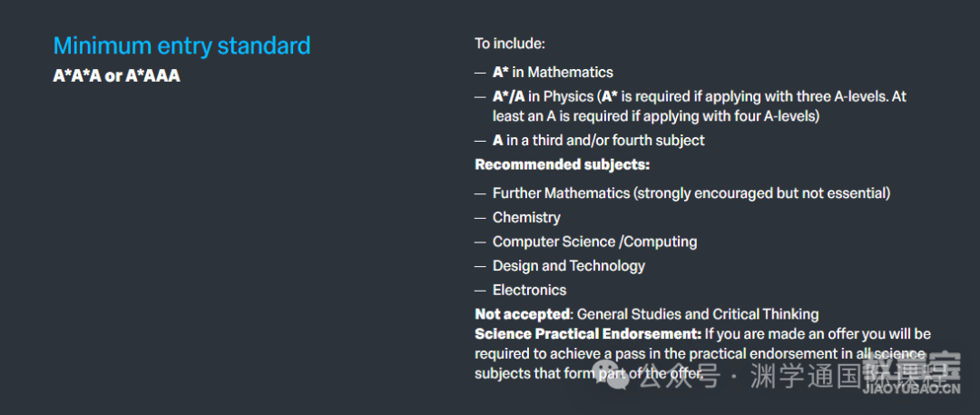Click the WeChat logo icon in watermark
This screenshot has width=980, height=415.
[x=611, y=376]
